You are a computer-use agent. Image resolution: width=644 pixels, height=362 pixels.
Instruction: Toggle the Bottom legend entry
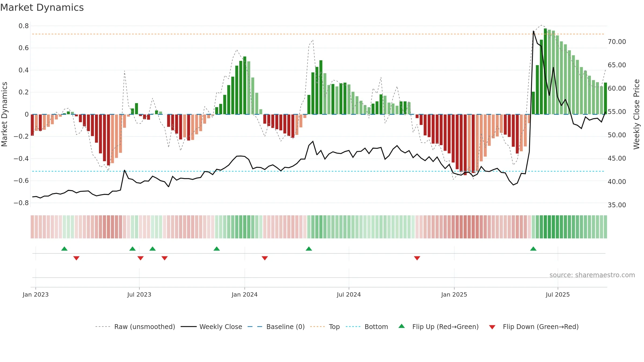point(367,327)
